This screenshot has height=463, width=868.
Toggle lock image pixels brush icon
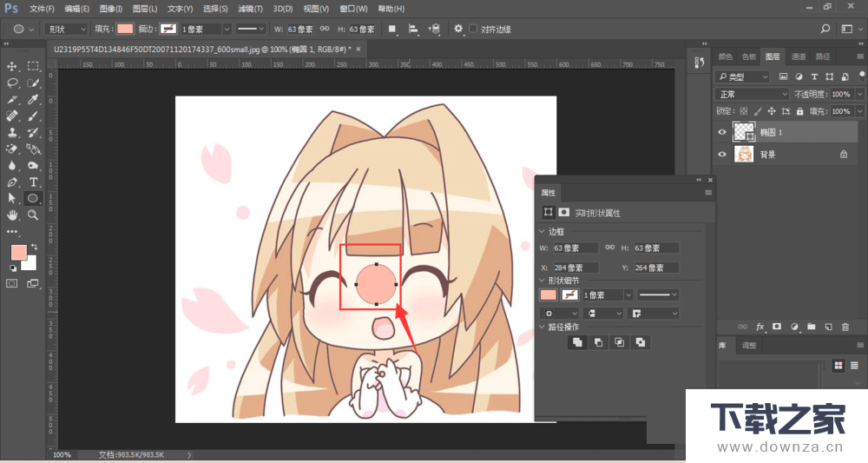757,111
